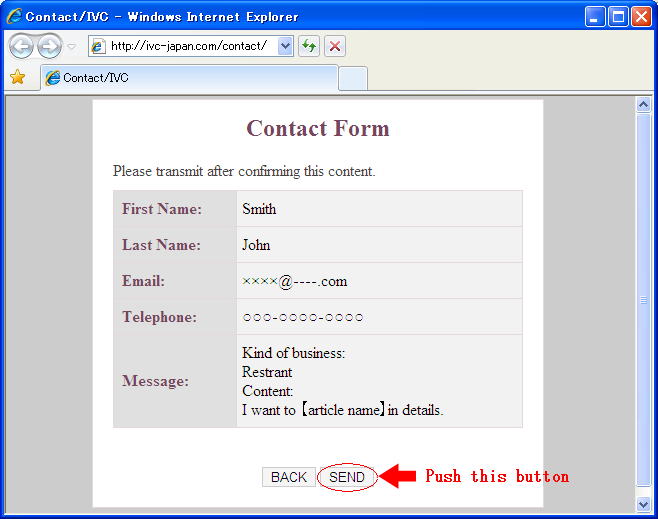Click the vertical scrollbar thumb
Viewport: 658px width, 519px height.
pyautogui.click(x=643, y=300)
